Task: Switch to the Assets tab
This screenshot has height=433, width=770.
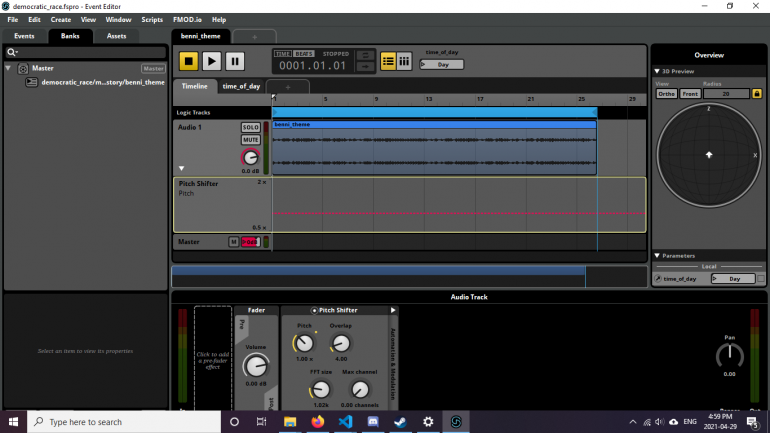Action: pyautogui.click(x=117, y=36)
